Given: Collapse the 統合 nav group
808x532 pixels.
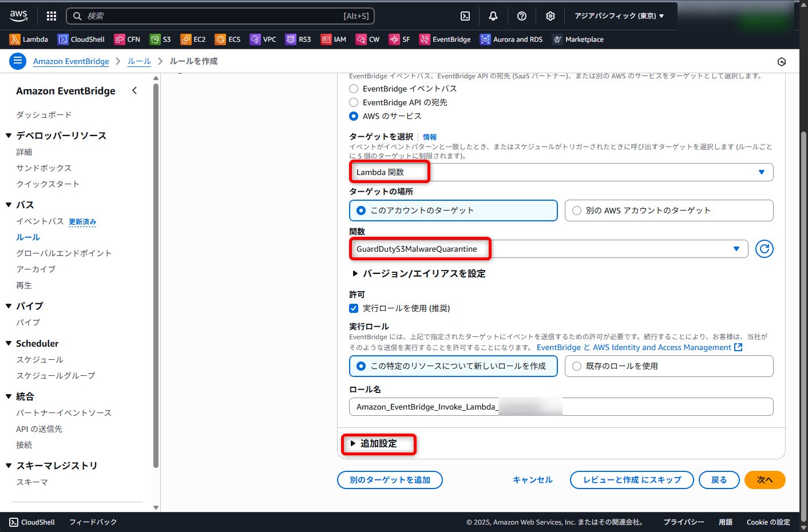Looking at the screenshot, I should click(9, 396).
